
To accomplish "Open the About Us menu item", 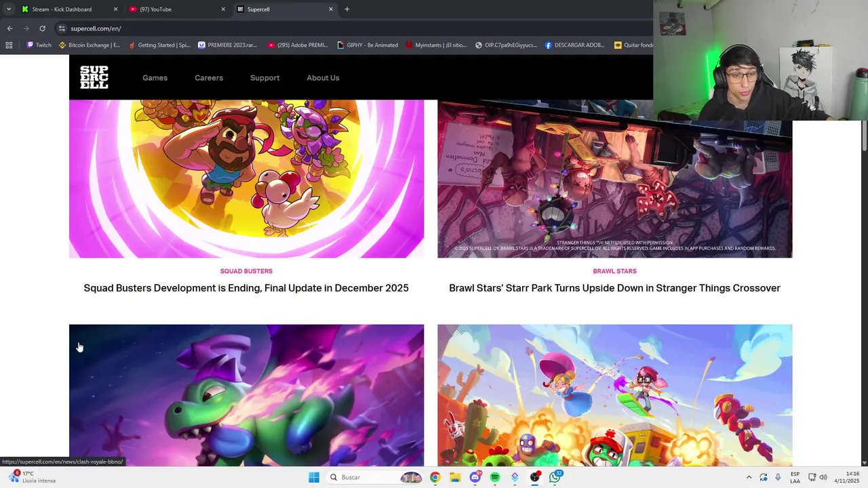I will [323, 78].
